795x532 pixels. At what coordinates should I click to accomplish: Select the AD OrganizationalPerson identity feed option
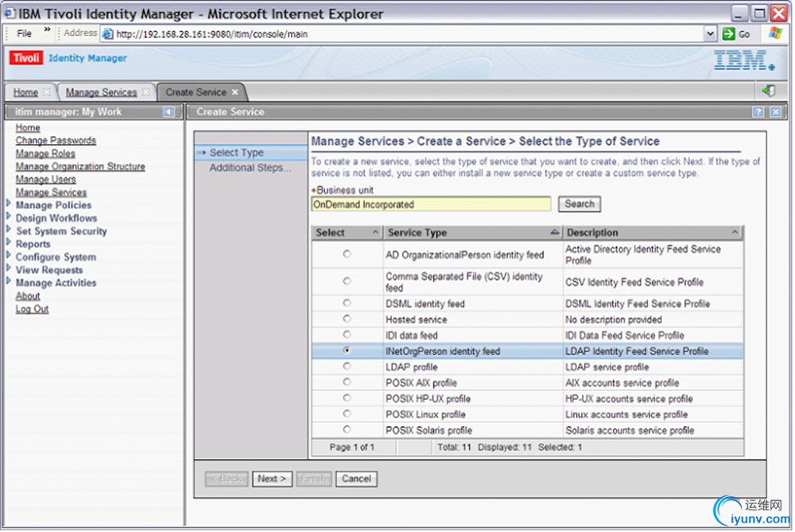point(346,254)
